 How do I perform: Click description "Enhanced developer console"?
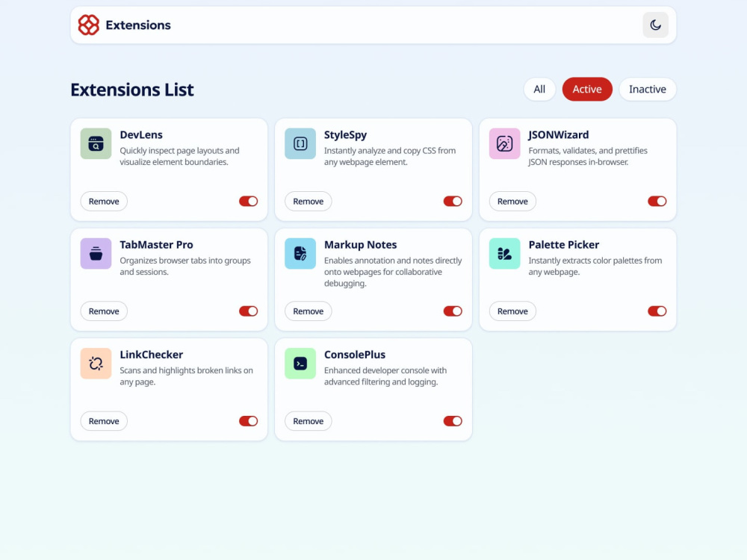[x=385, y=376]
